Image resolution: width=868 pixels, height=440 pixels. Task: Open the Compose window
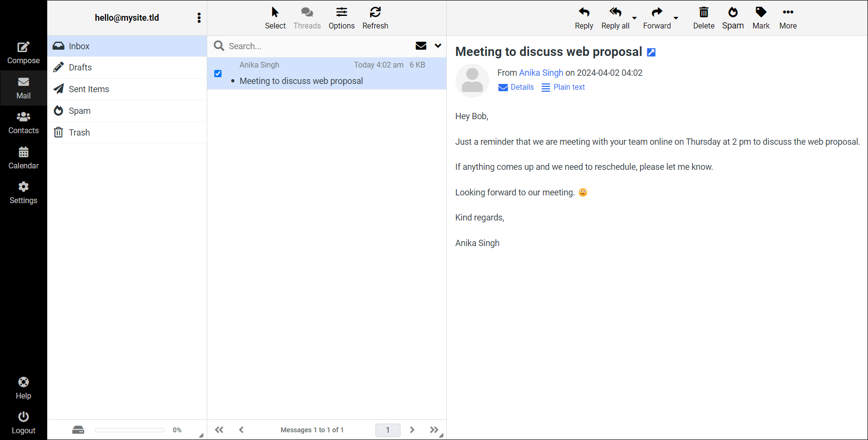tap(23, 50)
